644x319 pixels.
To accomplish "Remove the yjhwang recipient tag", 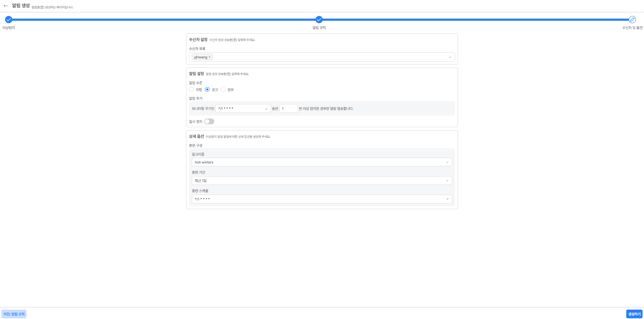I will click(x=210, y=57).
